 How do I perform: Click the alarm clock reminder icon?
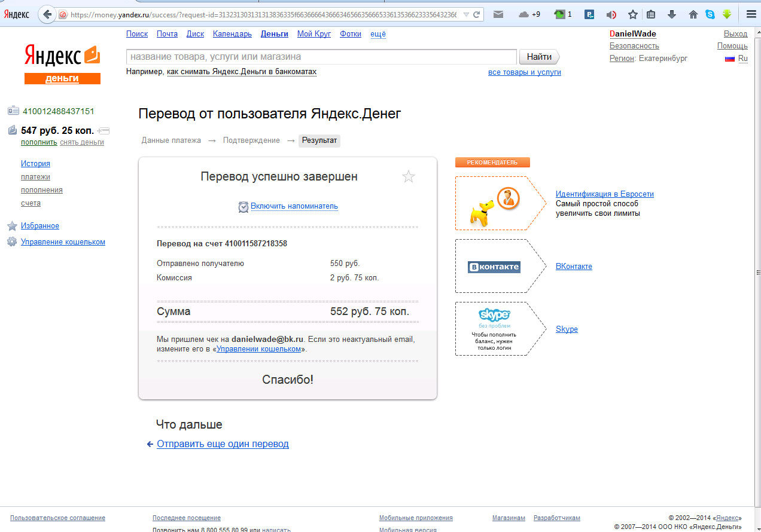click(x=243, y=207)
